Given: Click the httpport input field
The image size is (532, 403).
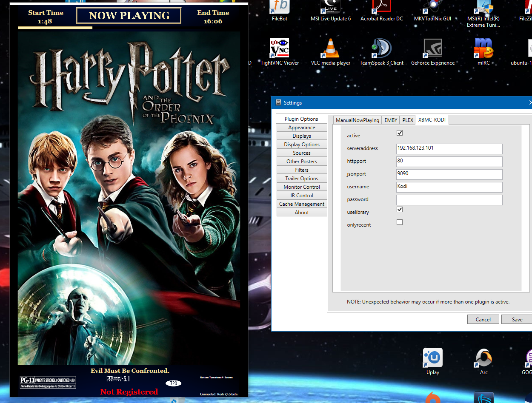Looking at the screenshot, I should pos(449,162).
